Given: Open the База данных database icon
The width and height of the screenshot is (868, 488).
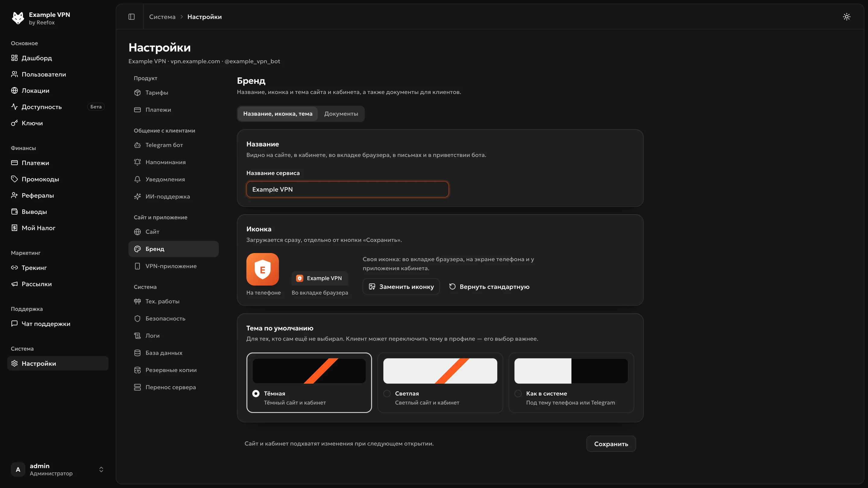Looking at the screenshot, I should [137, 353].
